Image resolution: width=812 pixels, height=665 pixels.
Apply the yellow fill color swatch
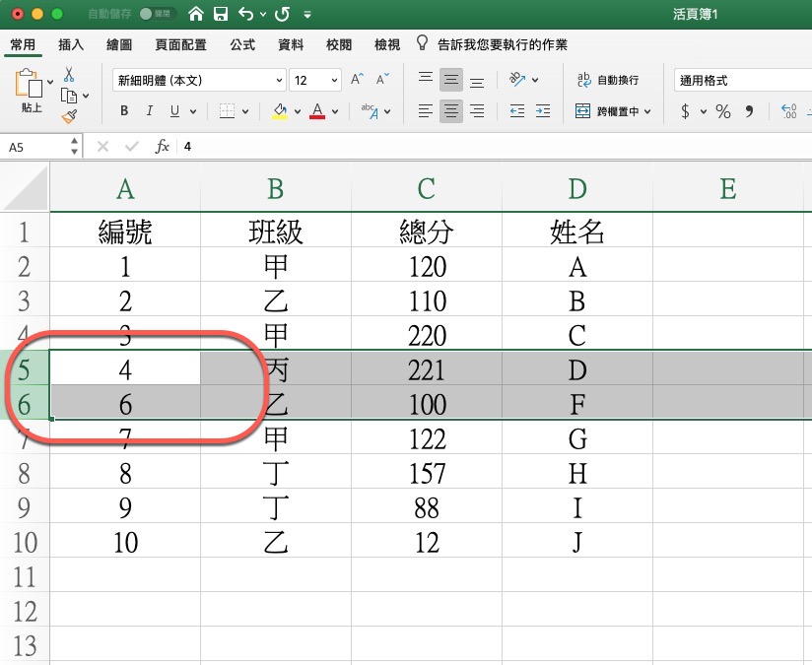(280, 111)
